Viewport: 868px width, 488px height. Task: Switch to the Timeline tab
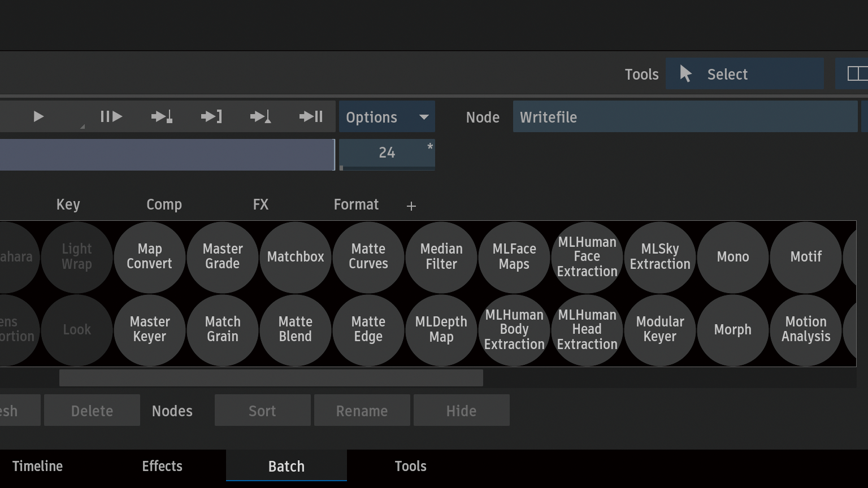coord(37,466)
